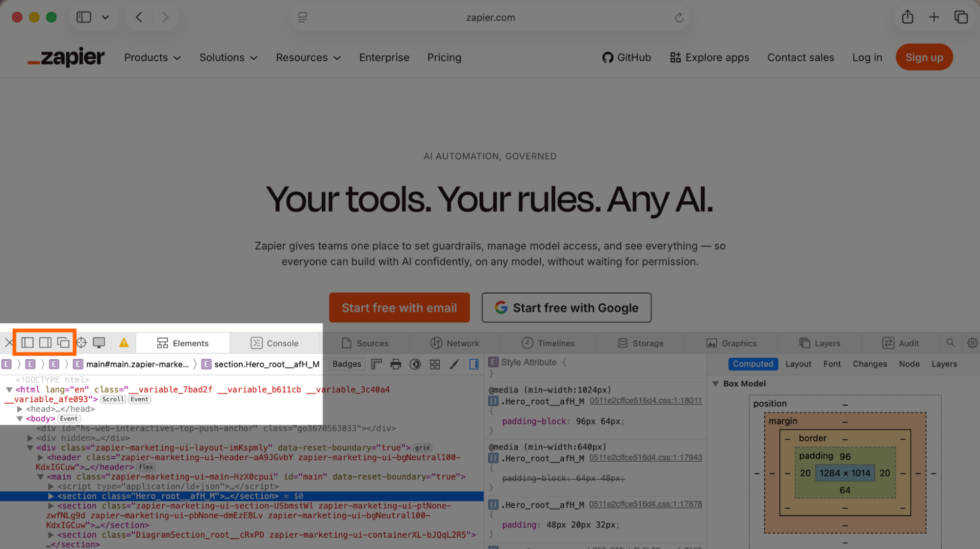Open css source link ending 1:17943
The width and height of the screenshot is (980, 549).
[x=646, y=457]
